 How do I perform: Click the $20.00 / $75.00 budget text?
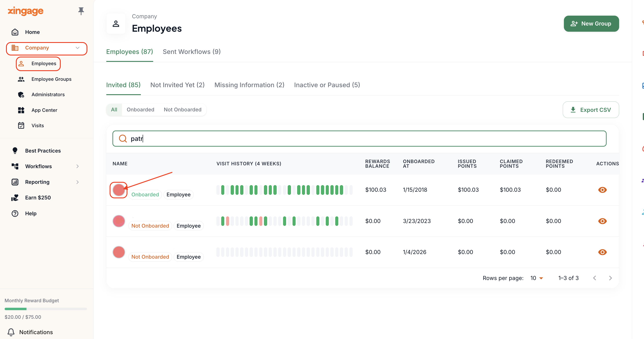point(23,317)
